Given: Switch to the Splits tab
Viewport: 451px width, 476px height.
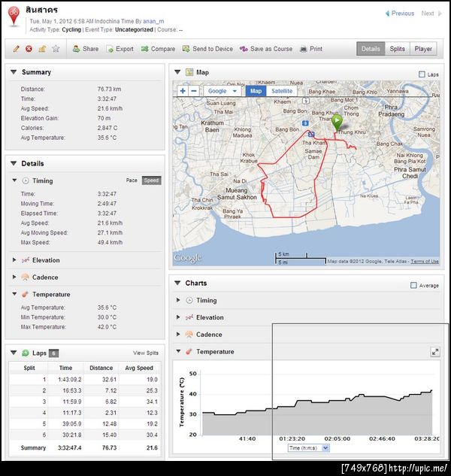Looking at the screenshot, I should coord(398,49).
